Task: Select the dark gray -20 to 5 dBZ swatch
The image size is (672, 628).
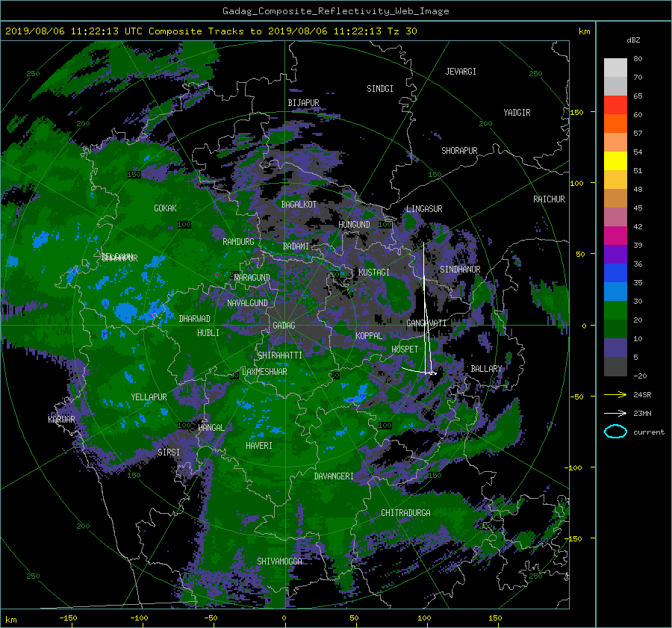Action: click(615, 367)
